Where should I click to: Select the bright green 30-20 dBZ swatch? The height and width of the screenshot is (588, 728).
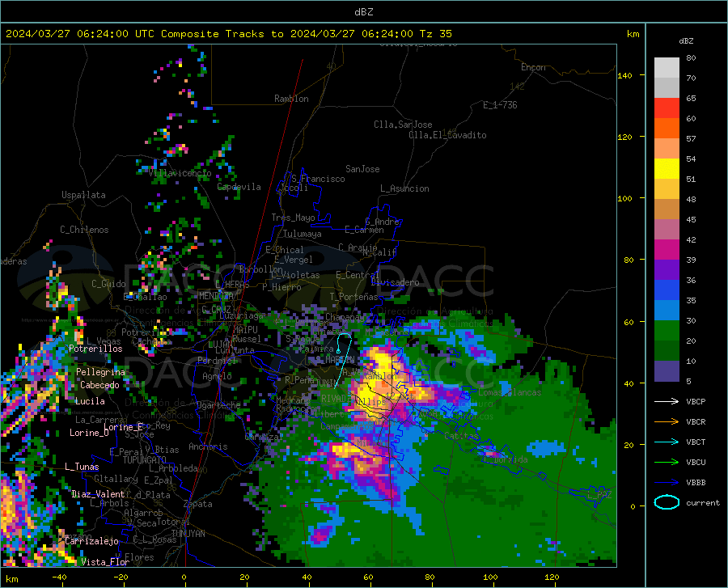click(x=667, y=331)
